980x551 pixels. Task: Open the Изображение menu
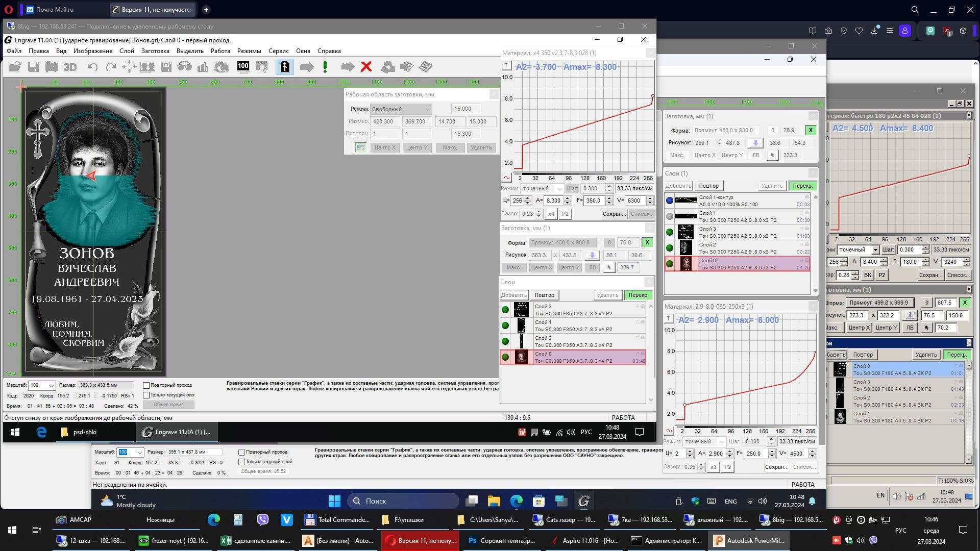[92, 51]
